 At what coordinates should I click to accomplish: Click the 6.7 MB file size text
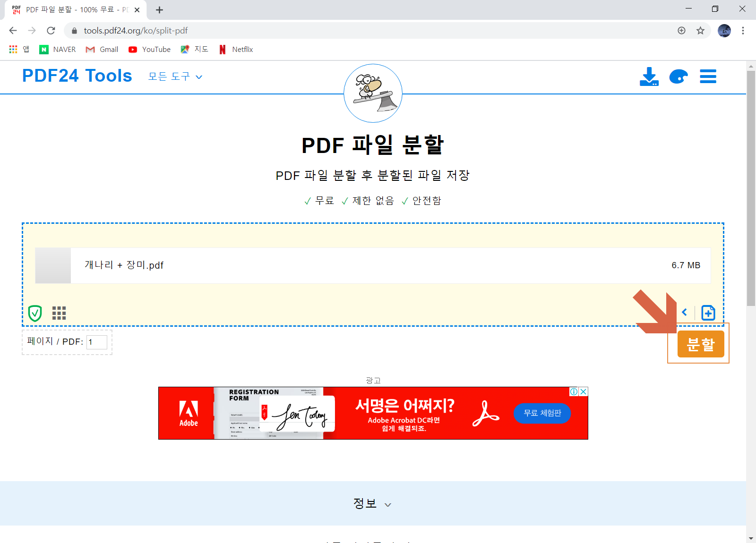pos(686,265)
